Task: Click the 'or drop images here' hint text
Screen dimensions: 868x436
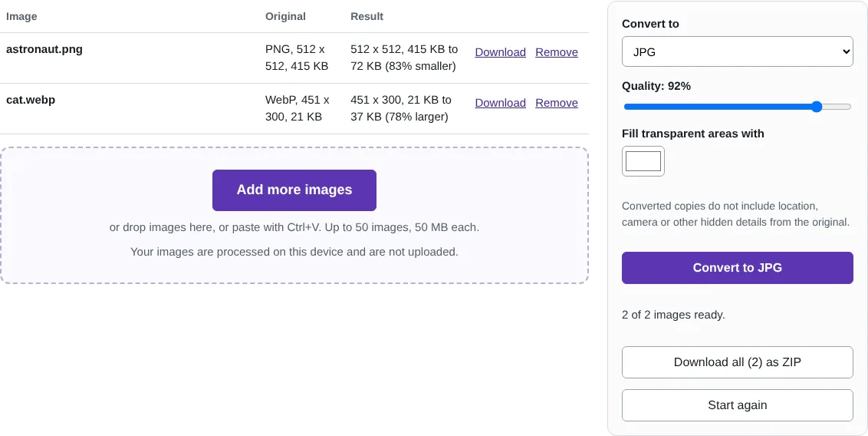Action: 294,228
